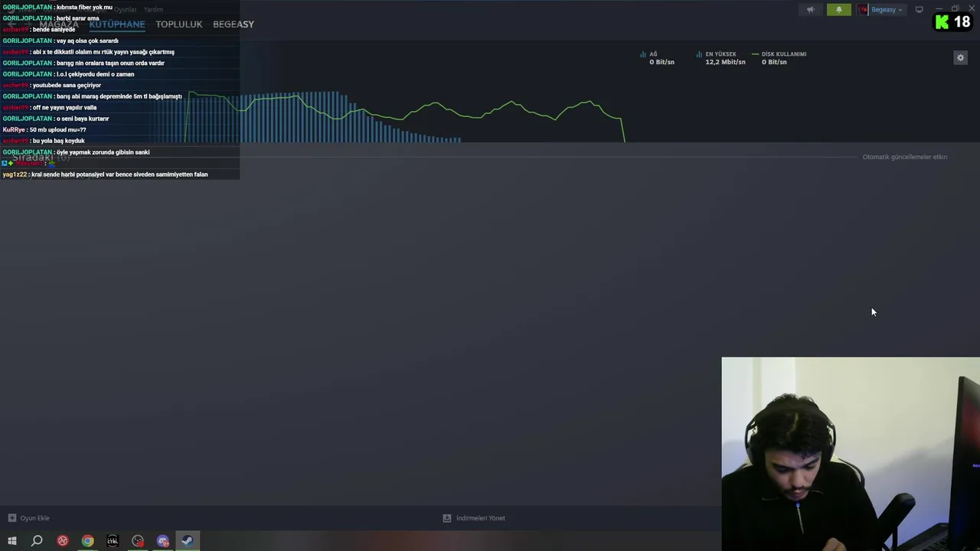Viewport: 980px width, 551px height.
Task: Open the TOPLULUK tab
Action: click(x=178, y=24)
